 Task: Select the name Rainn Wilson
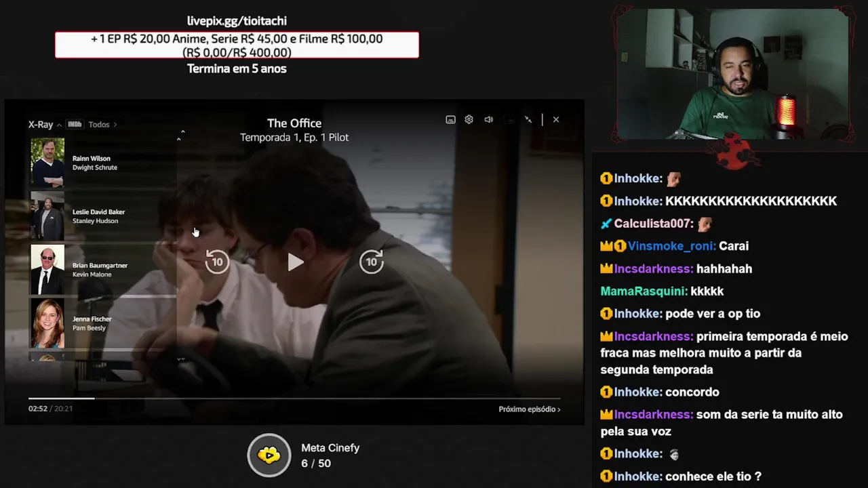tap(91, 159)
